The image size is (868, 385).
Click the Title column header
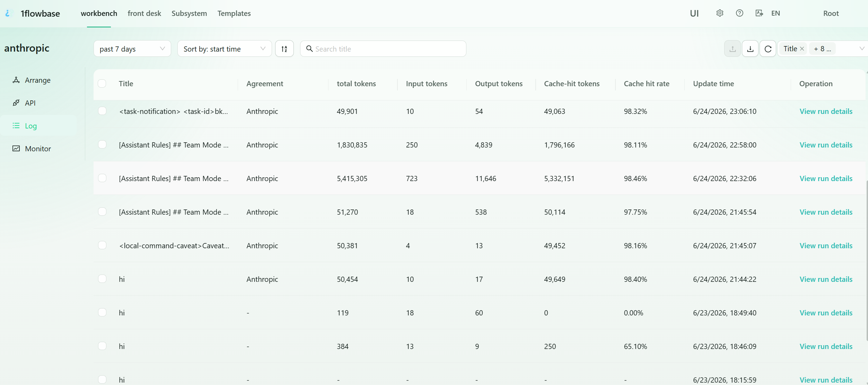click(126, 83)
